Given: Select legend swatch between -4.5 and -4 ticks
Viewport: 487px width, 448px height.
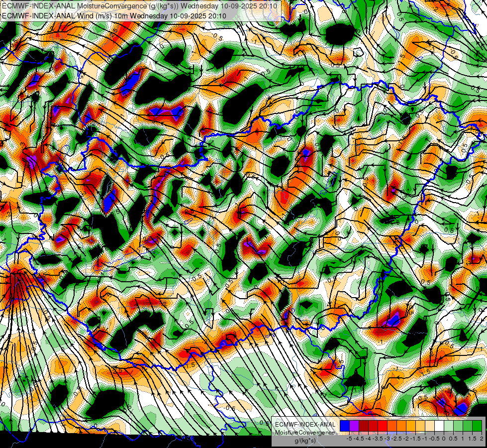Looking at the screenshot, I should click(x=364, y=426).
